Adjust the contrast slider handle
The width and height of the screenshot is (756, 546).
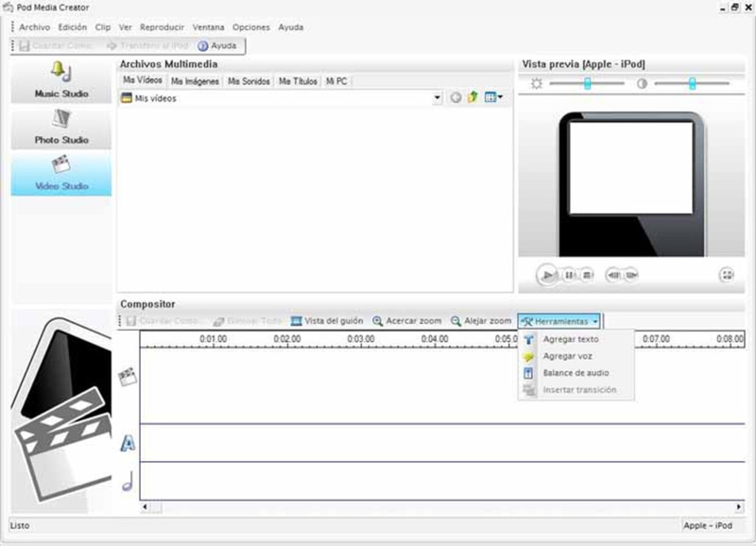[x=693, y=83]
